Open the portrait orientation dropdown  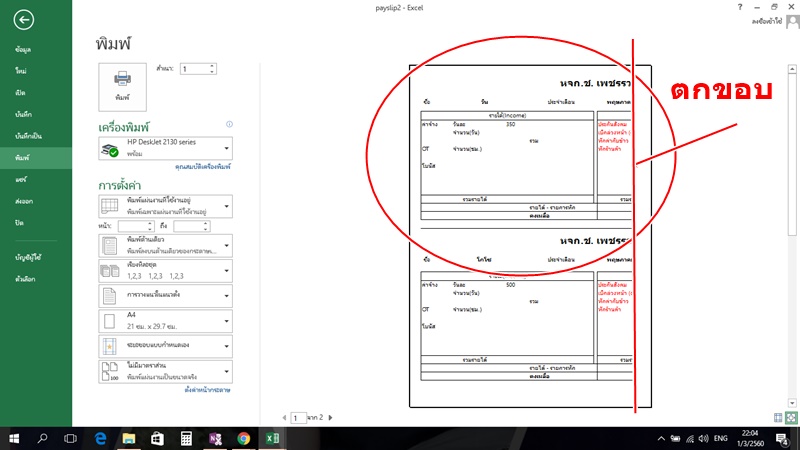pos(165,296)
